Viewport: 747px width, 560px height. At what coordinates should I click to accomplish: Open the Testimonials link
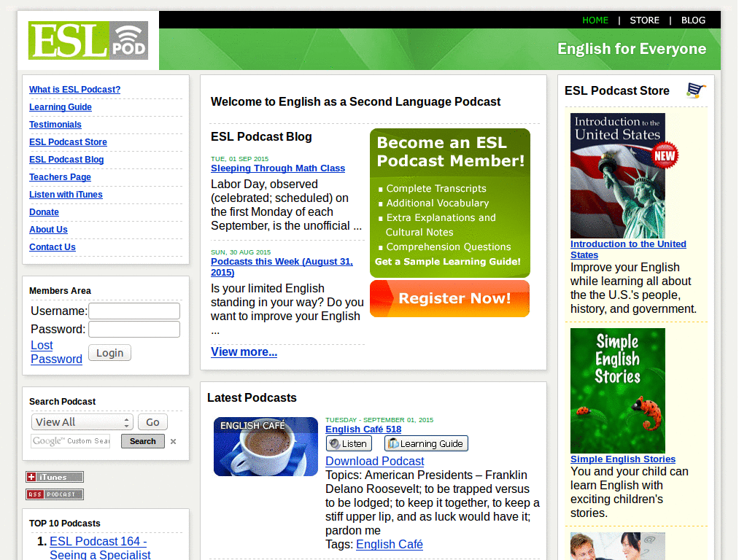point(55,125)
